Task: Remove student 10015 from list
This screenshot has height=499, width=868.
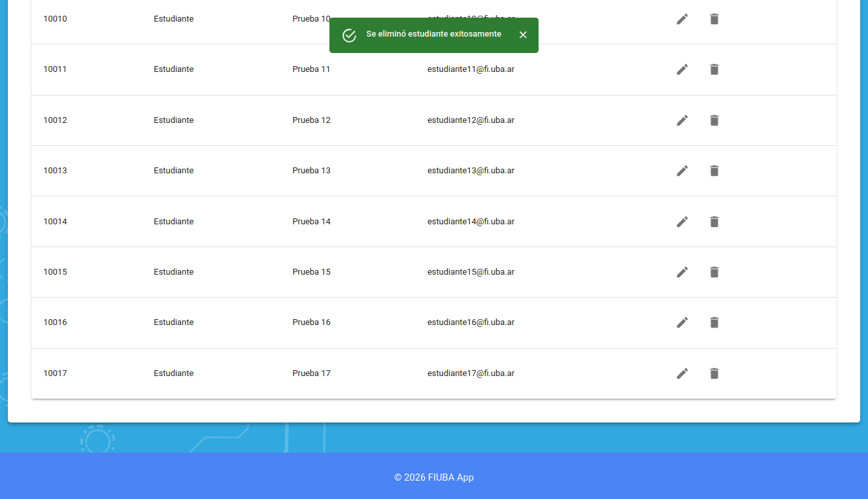Action: point(714,272)
